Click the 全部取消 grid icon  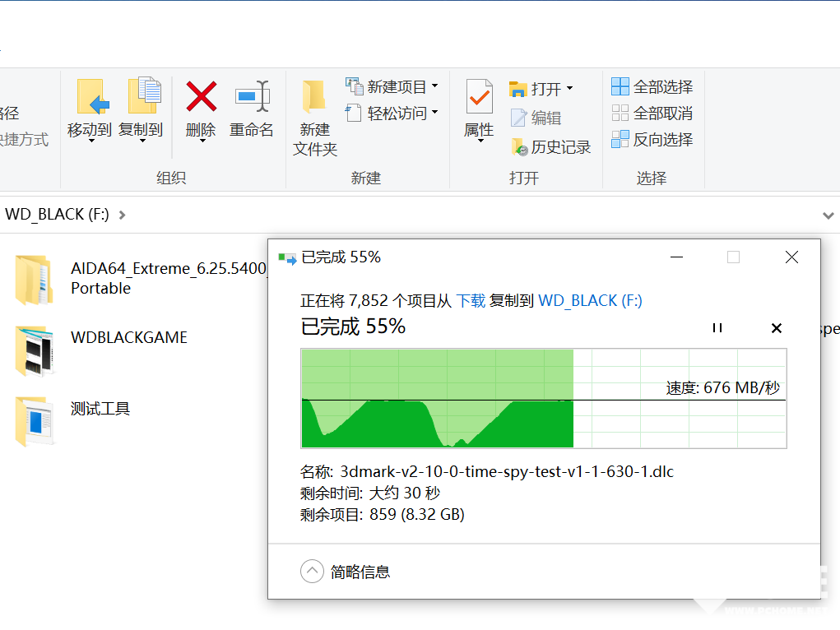[x=620, y=113]
